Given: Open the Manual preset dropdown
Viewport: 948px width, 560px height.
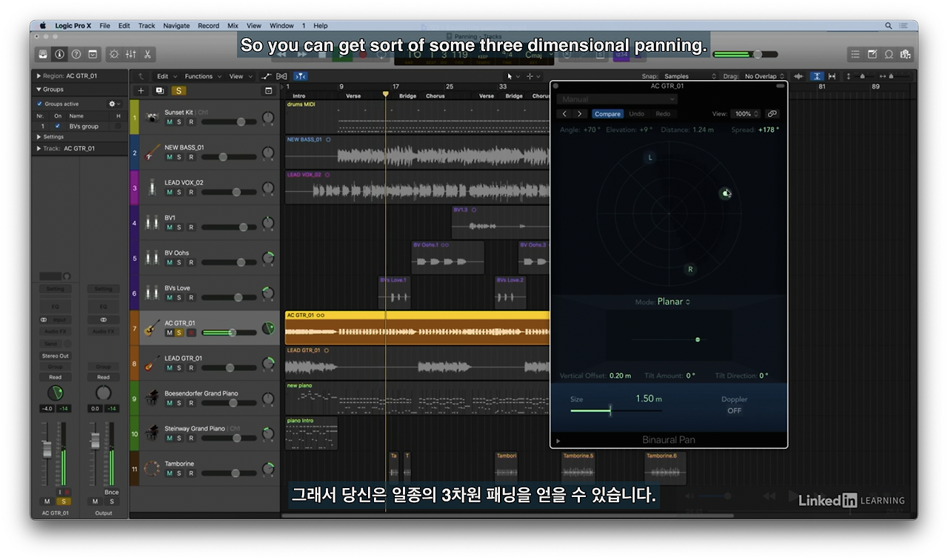Looking at the screenshot, I should tap(617, 99).
